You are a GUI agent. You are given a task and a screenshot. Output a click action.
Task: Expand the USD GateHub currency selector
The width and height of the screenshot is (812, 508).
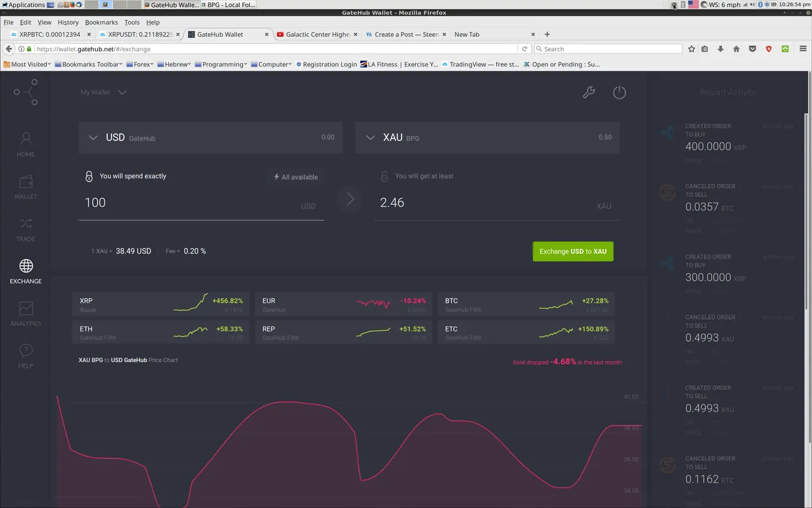(211, 137)
